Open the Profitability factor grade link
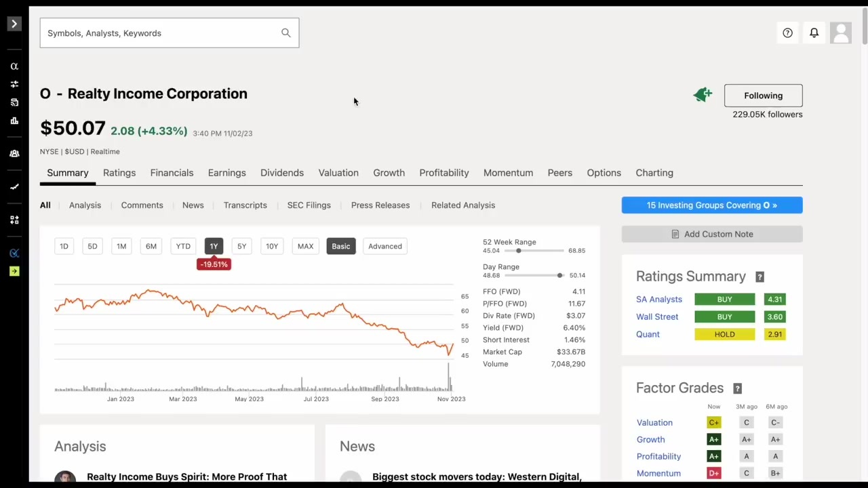 click(658, 456)
